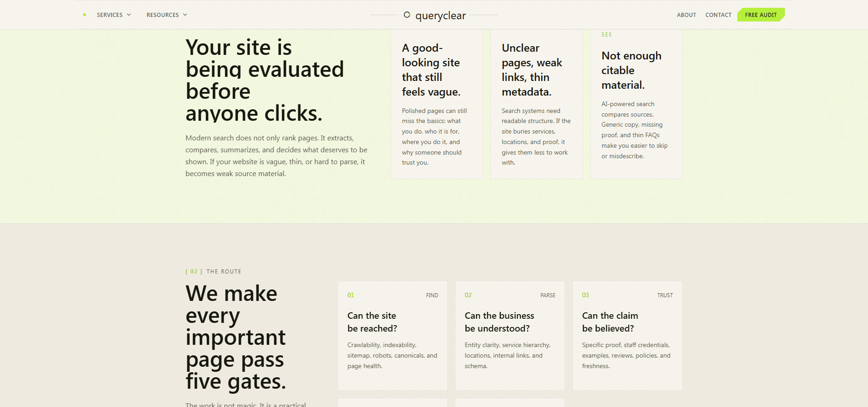Click the Free Audit button
The image size is (868, 407).
click(761, 15)
